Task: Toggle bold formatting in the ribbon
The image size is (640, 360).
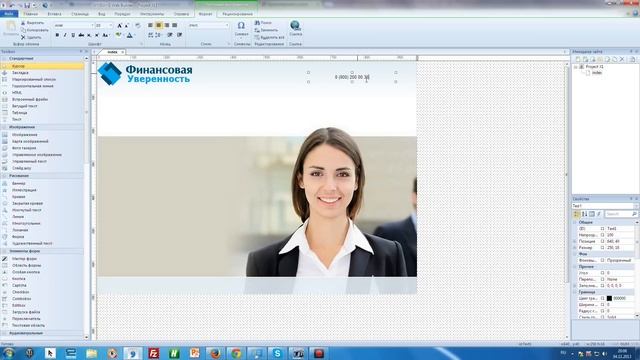Action: pyautogui.click(x=57, y=36)
